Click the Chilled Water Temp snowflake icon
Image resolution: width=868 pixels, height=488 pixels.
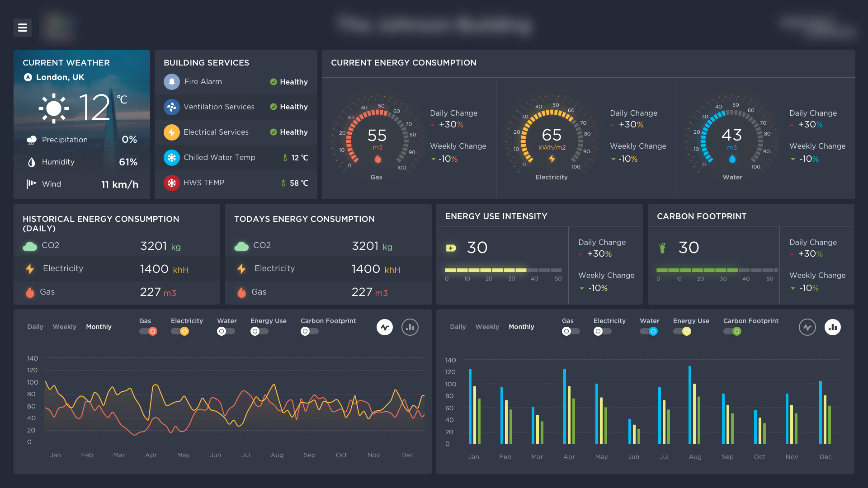[172, 158]
